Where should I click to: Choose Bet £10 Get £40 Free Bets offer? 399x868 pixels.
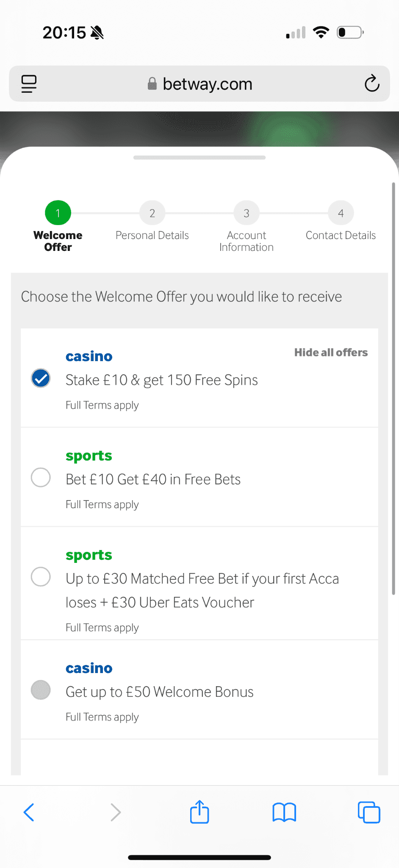[41, 478]
